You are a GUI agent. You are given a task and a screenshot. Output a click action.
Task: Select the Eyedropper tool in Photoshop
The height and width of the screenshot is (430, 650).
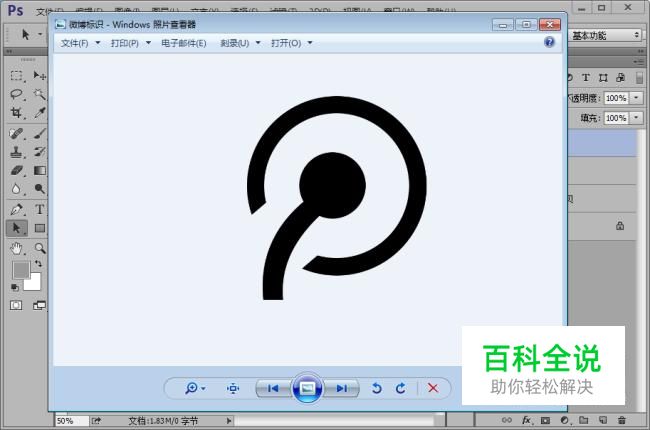(x=39, y=112)
